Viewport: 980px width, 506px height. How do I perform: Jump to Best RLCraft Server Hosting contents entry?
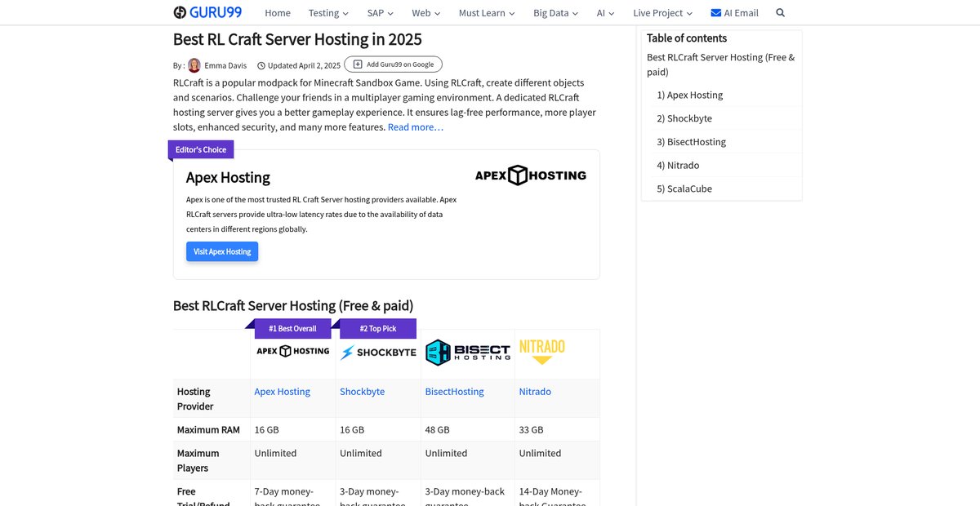721,64
